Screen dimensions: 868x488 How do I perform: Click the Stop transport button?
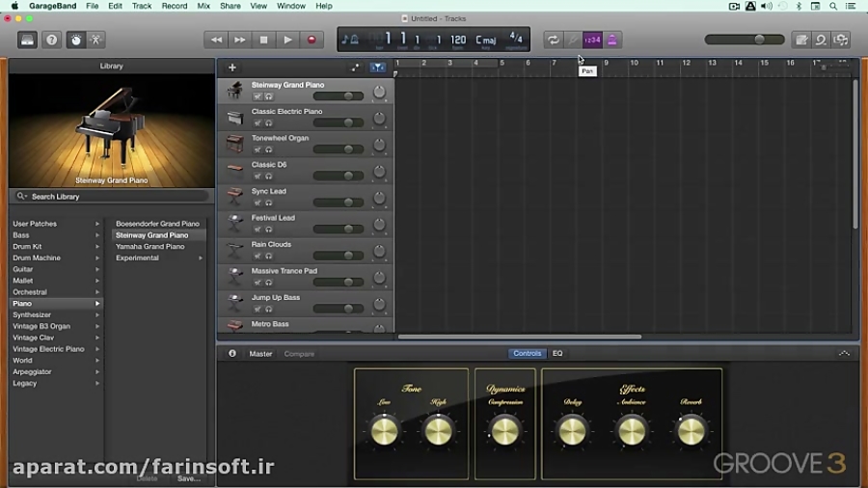coord(263,40)
